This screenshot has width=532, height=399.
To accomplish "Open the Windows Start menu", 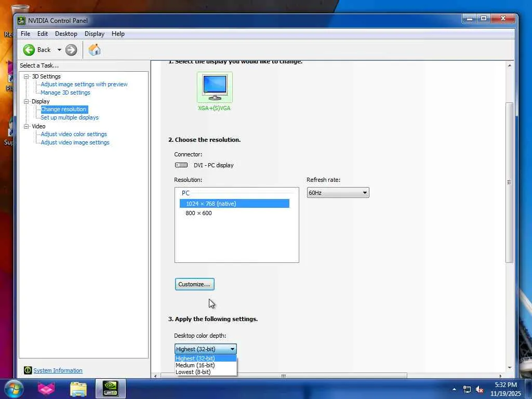I will 14,389.
